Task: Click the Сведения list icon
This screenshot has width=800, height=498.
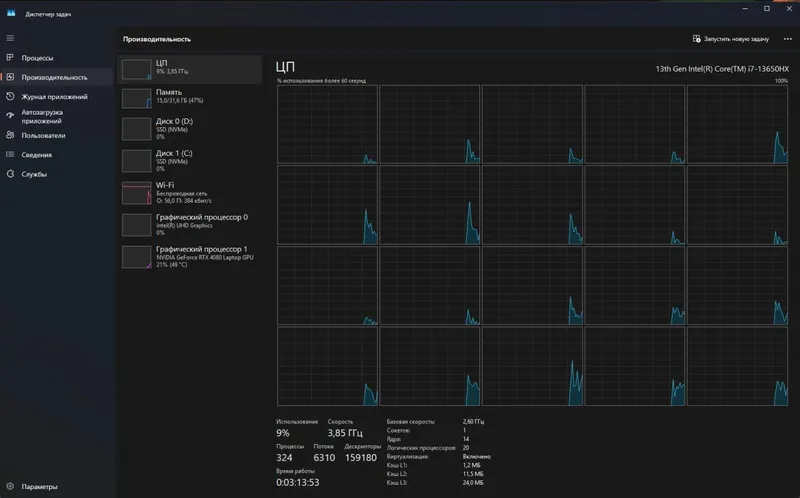Action: 10,155
